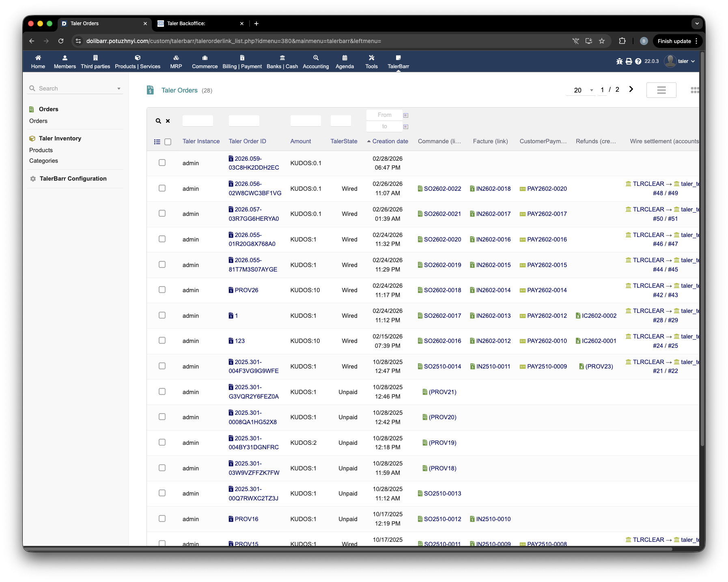Go to next page with arrow
Viewport: 728px width, 582px height.
[x=631, y=89]
